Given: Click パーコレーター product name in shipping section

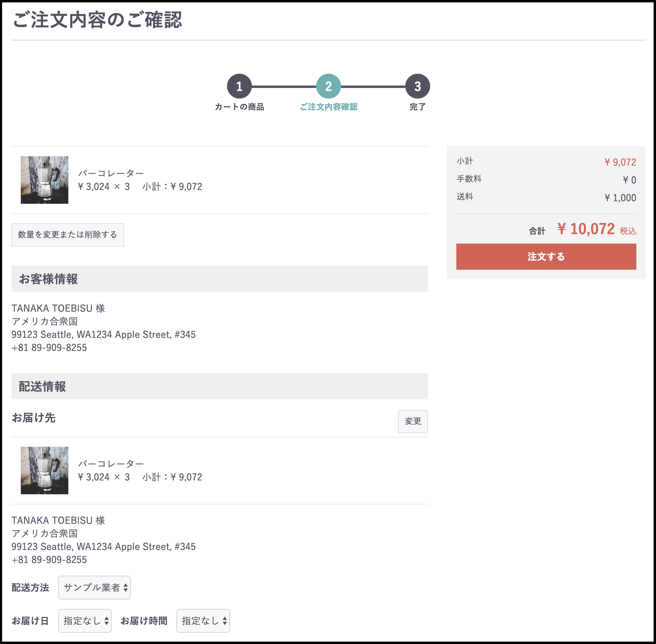Looking at the screenshot, I should click(x=111, y=464).
